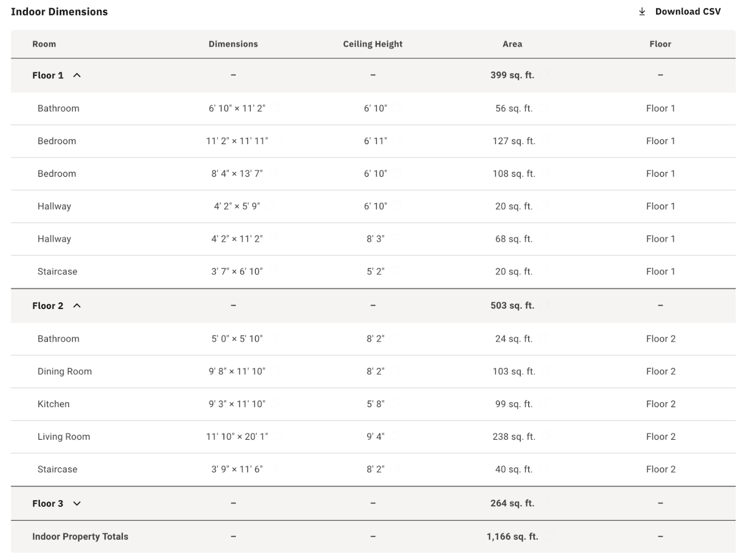This screenshot has width=744, height=560.
Task: Collapse the Floor 2 section chevron
Action: (77, 306)
